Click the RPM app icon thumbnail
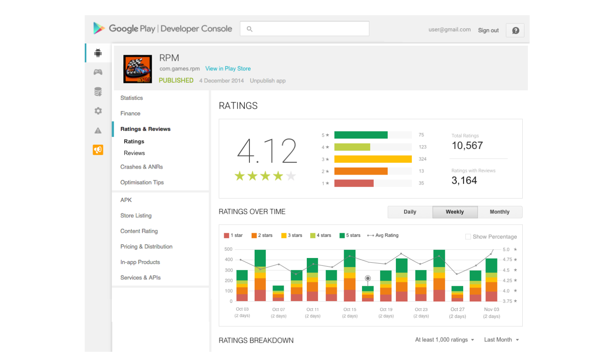The image size is (604, 364). (x=138, y=69)
